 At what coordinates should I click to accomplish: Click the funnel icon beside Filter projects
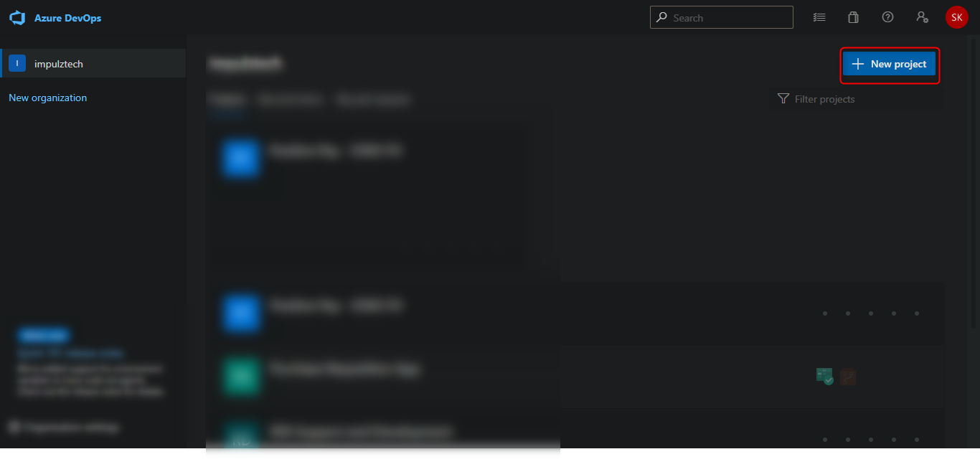coord(783,99)
